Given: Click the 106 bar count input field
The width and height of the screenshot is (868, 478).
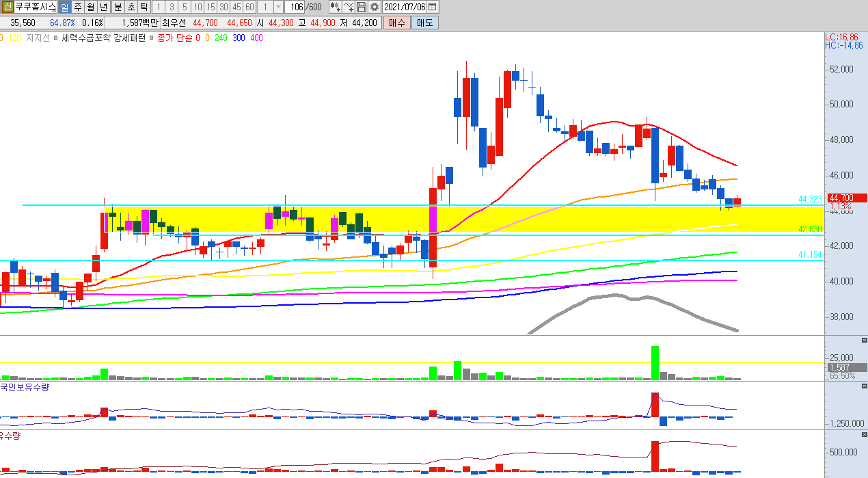Looking at the screenshot, I should tap(295, 7).
